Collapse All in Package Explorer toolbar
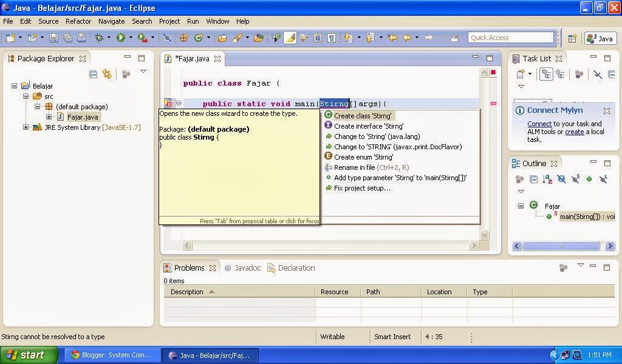 click(93, 73)
